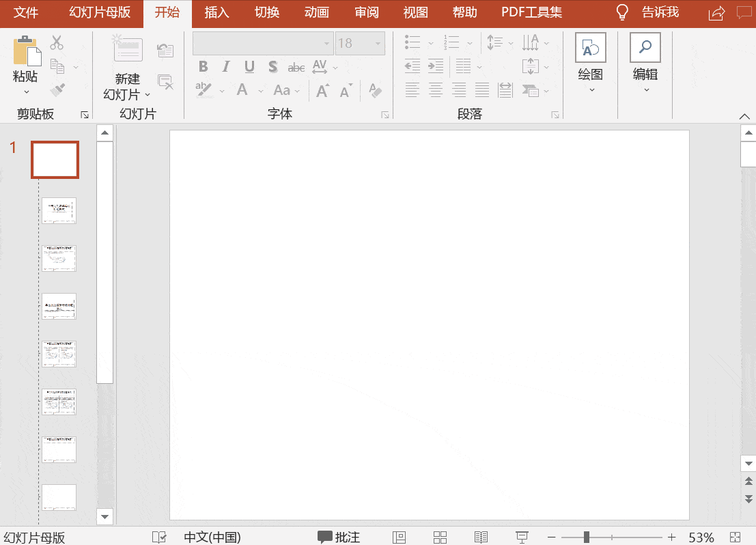This screenshot has height=545, width=756.
Task: Apply underline to text
Action: pyautogui.click(x=249, y=66)
